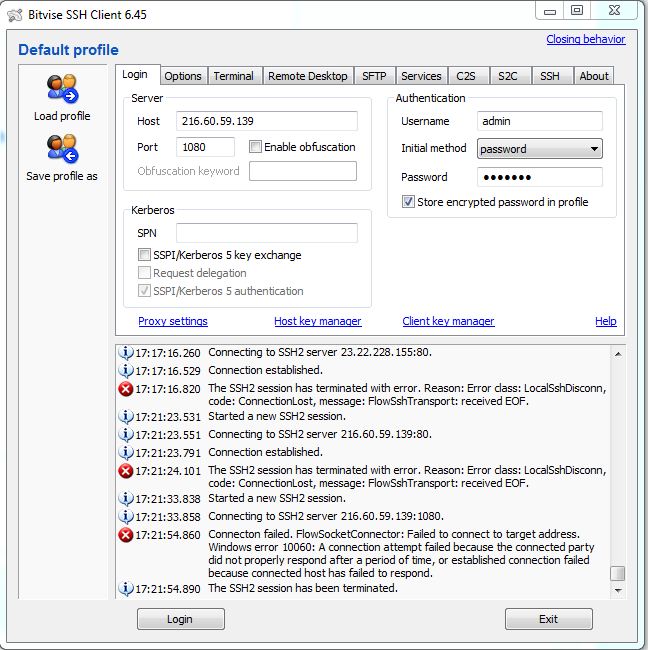Image resolution: width=648 pixels, height=650 pixels.
Task: Click the Help link
Action: [x=606, y=321]
